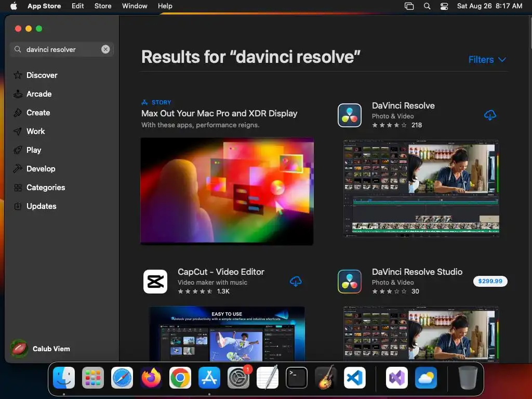The width and height of the screenshot is (532, 399).
Task: Open the Help menu
Action: coord(165,6)
